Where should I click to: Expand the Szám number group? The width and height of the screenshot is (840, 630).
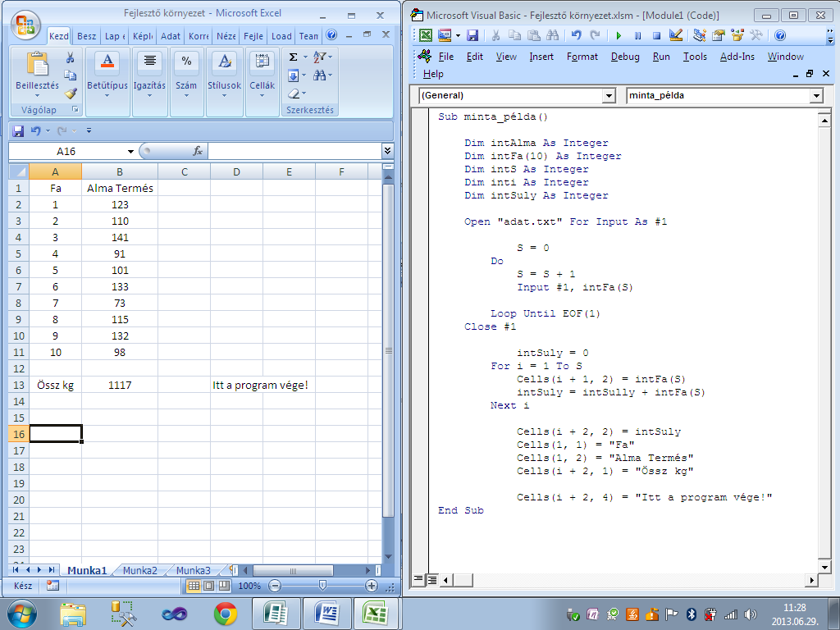(x=186, y=82)
